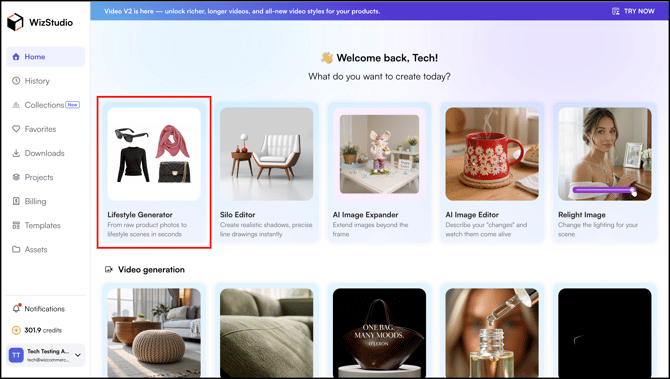Image resolution: width=670 pixels, height=379 pixels.
Task: Click the Downloads arrow icon
Action: pos(16,153)
